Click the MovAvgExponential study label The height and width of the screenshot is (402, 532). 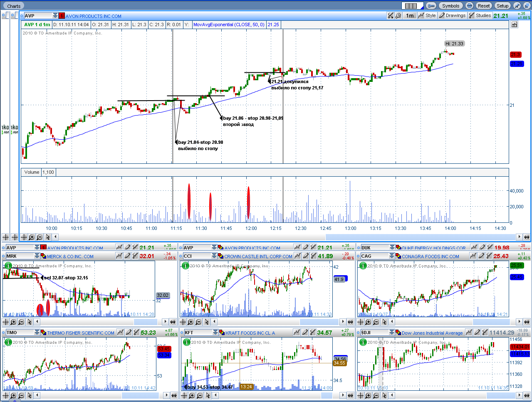click(x=229, y=25)
